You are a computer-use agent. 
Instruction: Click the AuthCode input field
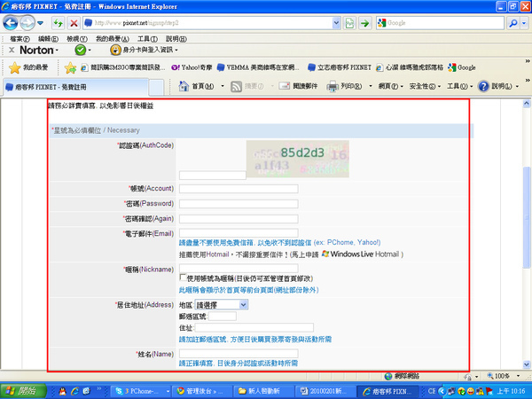[213, 175]
